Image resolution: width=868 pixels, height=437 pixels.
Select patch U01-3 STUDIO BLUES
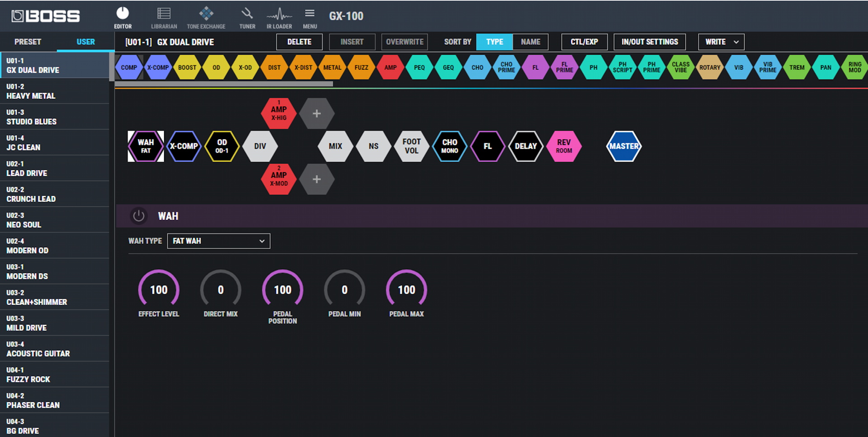(54, 117)
